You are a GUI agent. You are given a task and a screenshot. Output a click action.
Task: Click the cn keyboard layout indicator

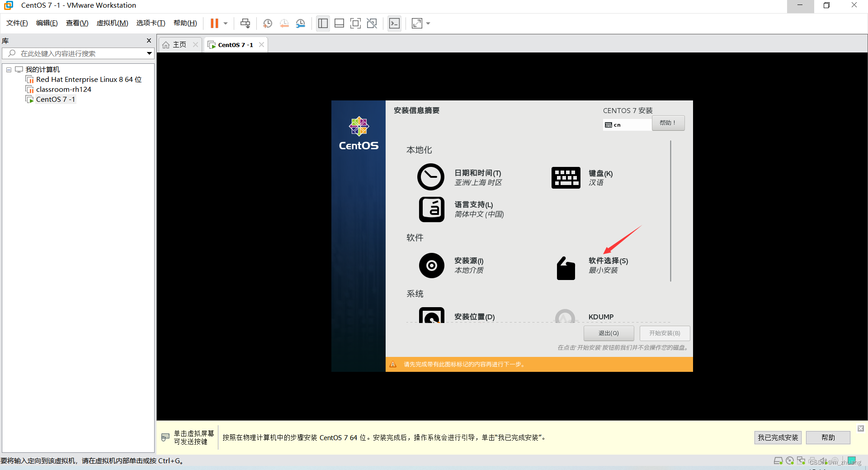point(627,125)
